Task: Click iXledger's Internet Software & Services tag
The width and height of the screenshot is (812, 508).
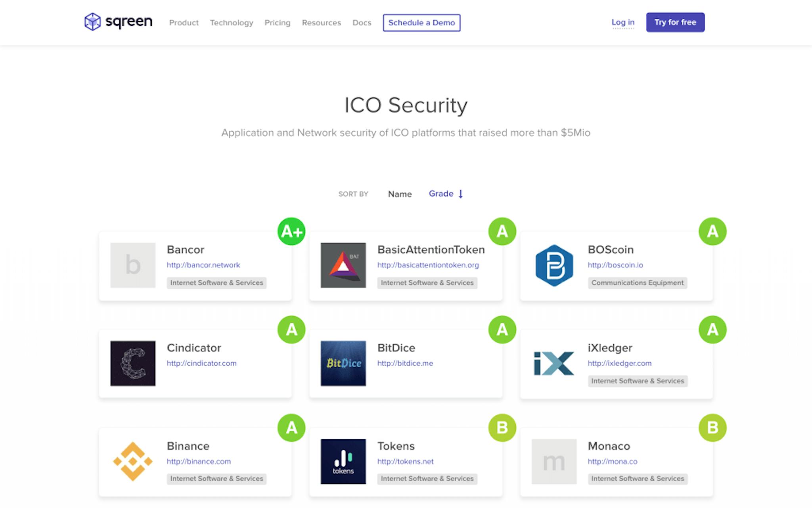Action: pos(638,381)
